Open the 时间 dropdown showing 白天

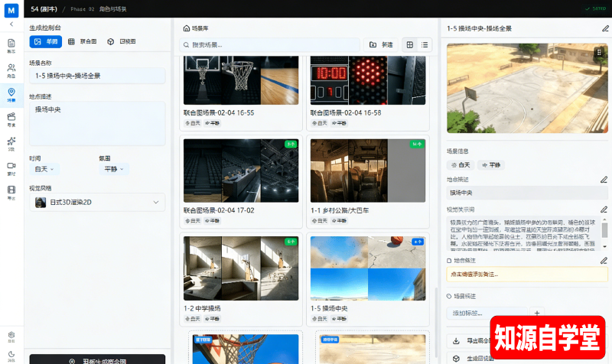tap(44, 169)
